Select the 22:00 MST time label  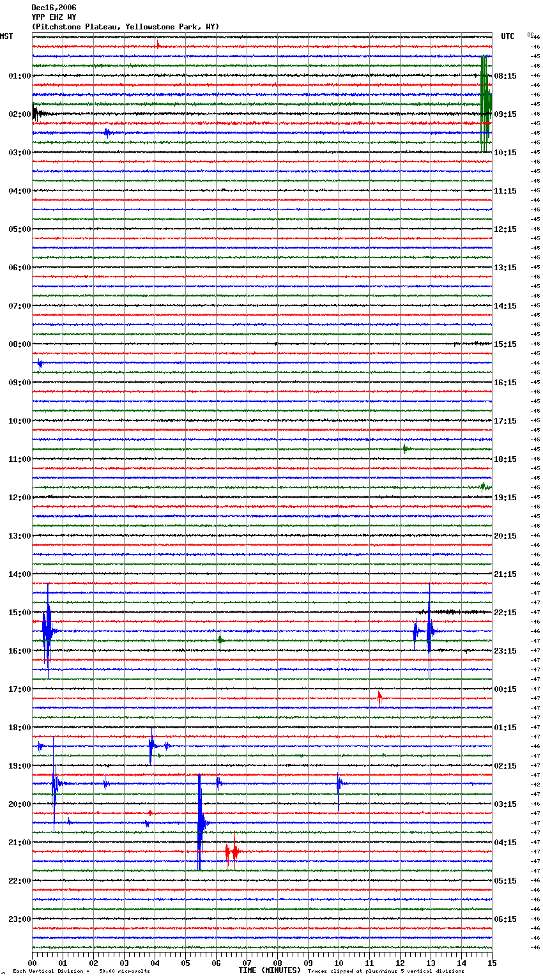[x=20, y=881]
